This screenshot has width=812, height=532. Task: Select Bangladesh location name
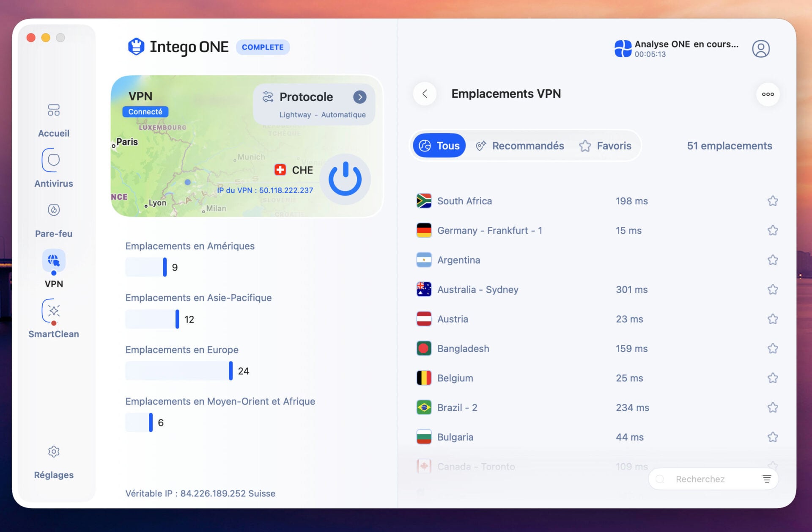pyautogui.click(x=463, y=348)
